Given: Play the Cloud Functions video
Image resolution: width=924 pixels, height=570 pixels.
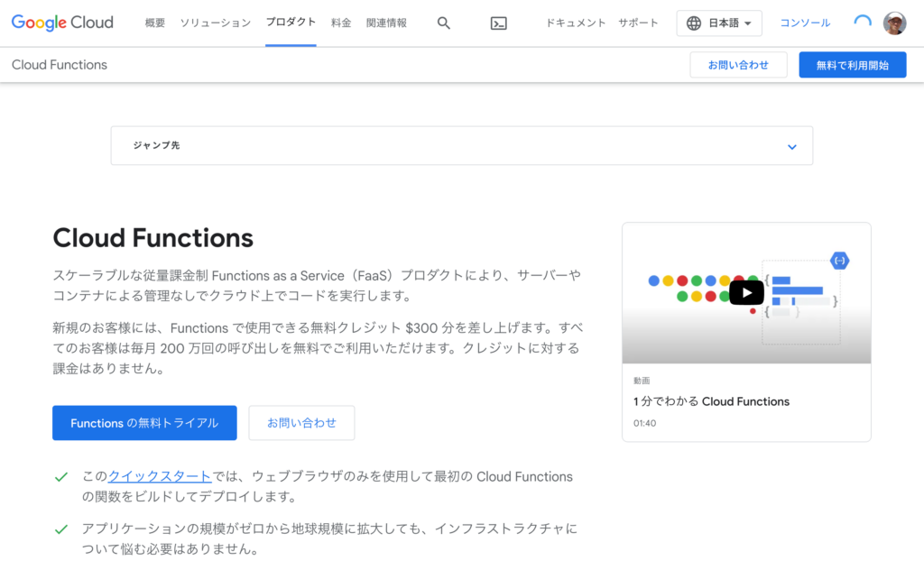Looking at the screenshot, I should [x=746, y=292].
